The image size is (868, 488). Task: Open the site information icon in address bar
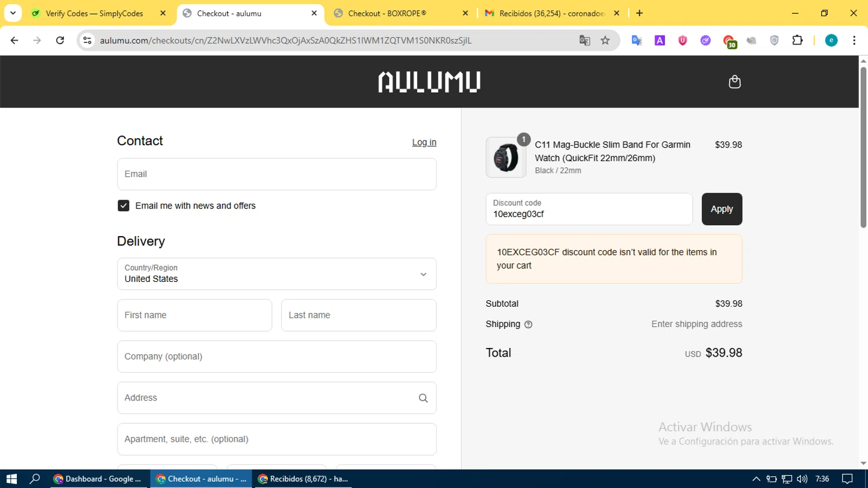(87, 40)
